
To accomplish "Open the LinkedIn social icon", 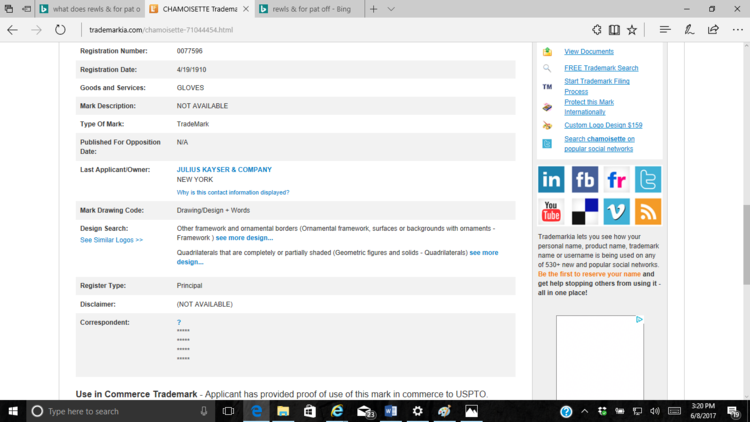I will [551, 179].
